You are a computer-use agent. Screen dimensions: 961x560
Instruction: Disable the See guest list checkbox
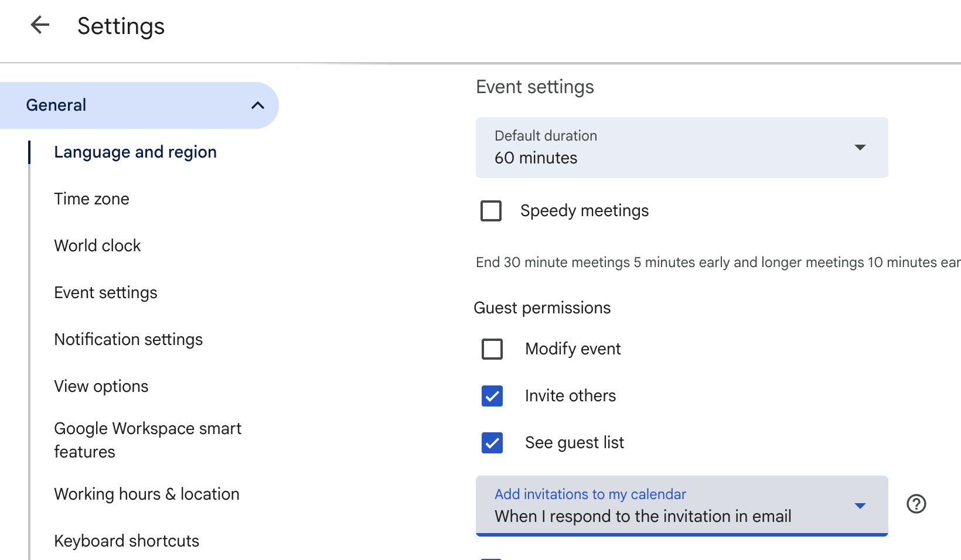coord(492,443)
